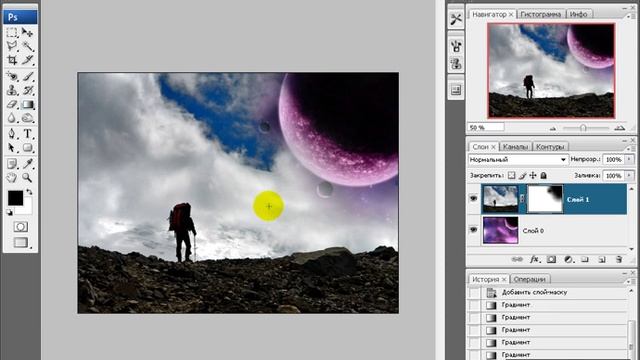Toggle lock transparent pixels
This screenshot has width=640, height=360.
[x=511, y=176]
